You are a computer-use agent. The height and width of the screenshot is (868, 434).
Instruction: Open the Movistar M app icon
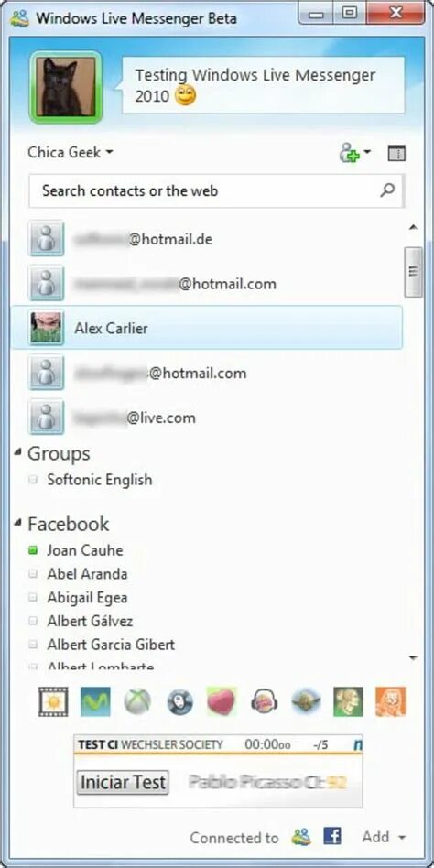point(95,702)
